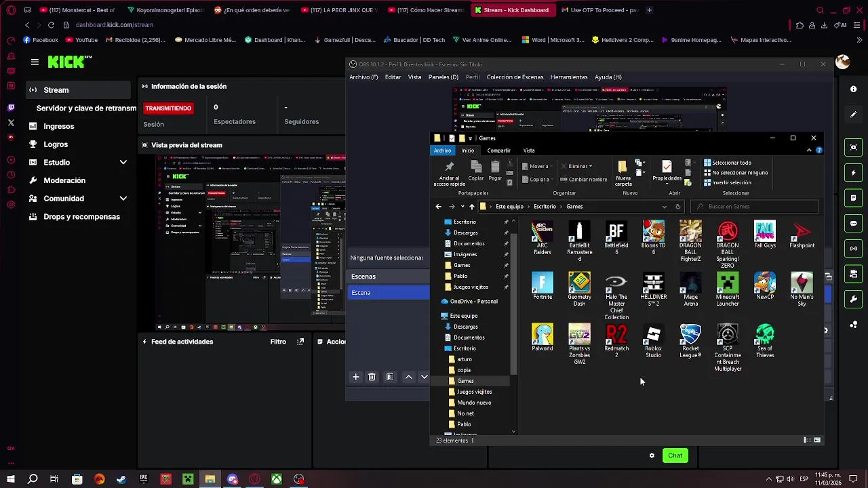The image size is (868, 488).
Task: Refresh the Games folder view
Action: click(677, 207)
